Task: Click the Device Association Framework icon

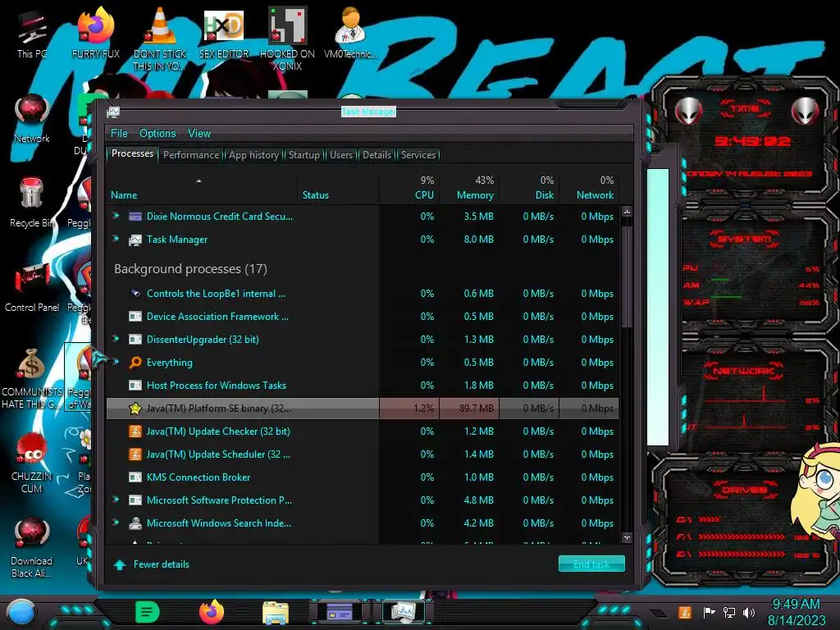Action: tap(135, 316)
